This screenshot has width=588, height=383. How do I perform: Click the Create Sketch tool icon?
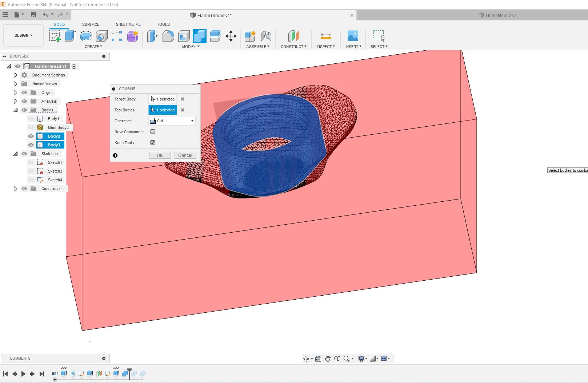[x=55, y=36]
